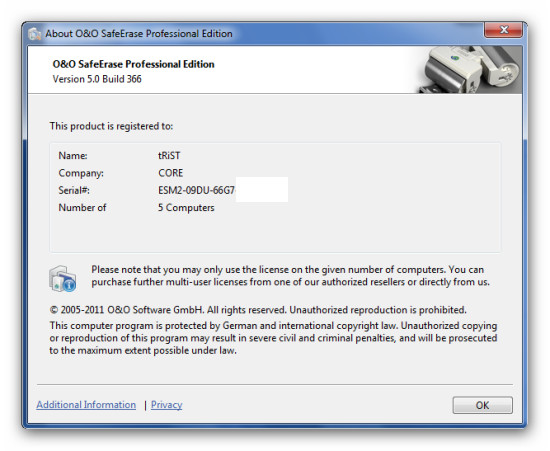Click the 'Serial#:' field label
Image resolution: width=550 pixels, height=451 pixels.
tap(74, 190)
